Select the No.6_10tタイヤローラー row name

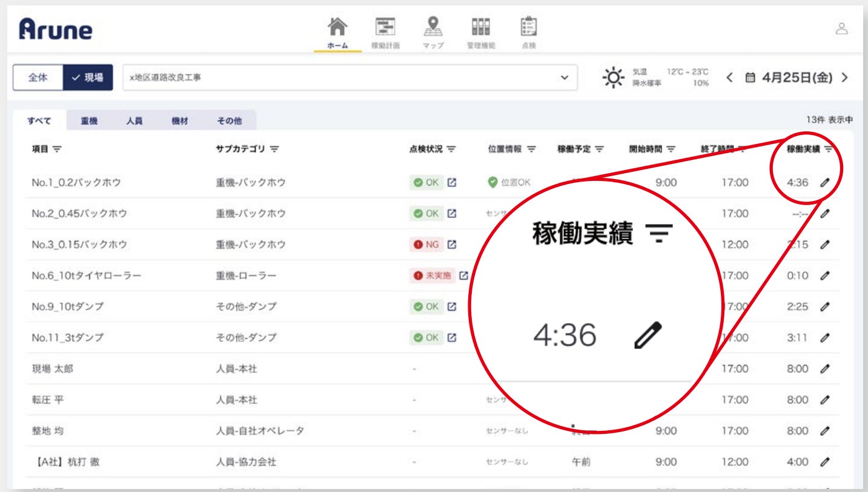86,275
